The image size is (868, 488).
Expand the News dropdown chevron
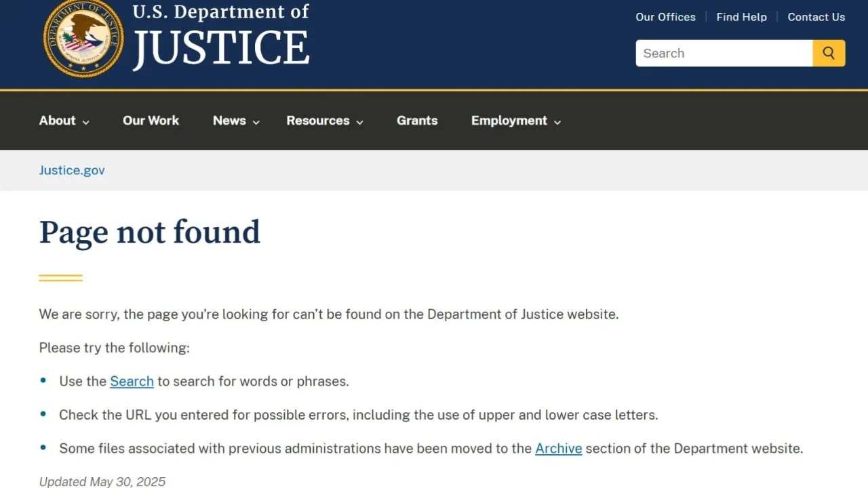tap(256, 122)
